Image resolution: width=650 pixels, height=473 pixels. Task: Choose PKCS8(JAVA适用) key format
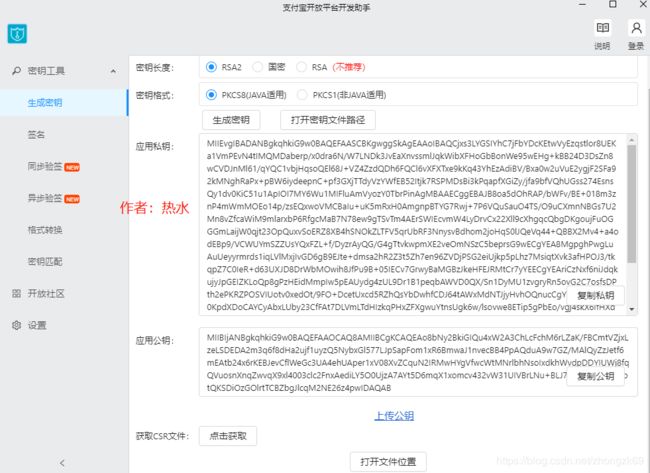coord(211,95)
